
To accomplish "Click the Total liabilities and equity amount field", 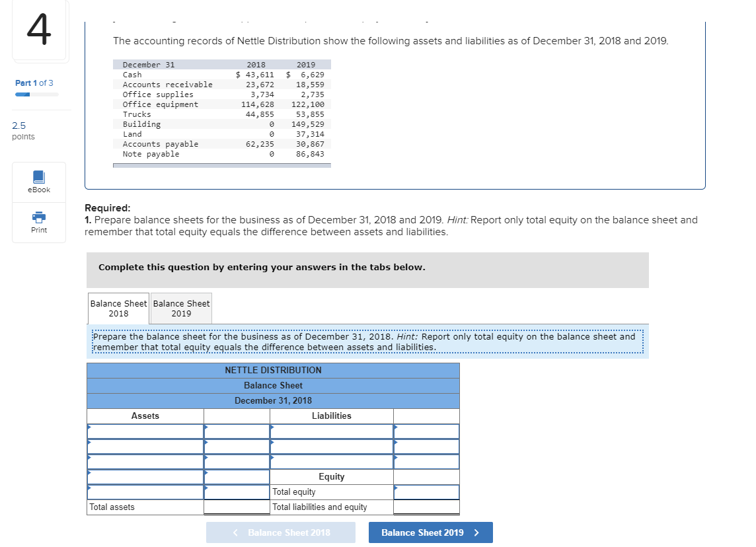I will [426, 507].
